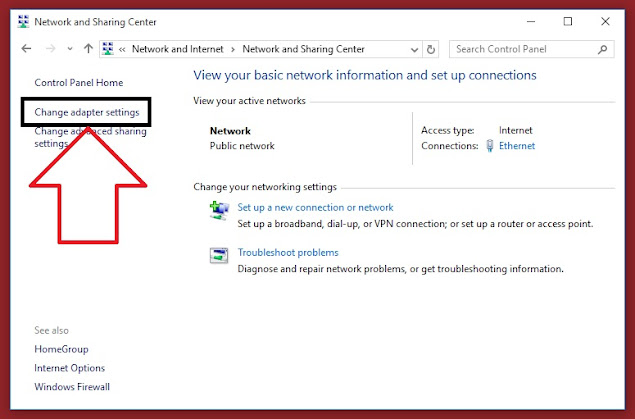Click the chevron between the two breadcrumbs
This screenshot has width=635, height=419.
(233, 49)
